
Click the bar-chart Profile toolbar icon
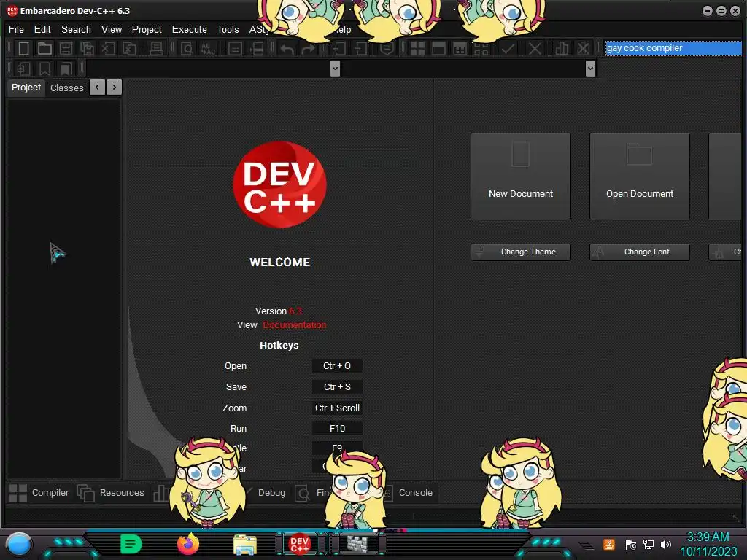click(562, 49)
